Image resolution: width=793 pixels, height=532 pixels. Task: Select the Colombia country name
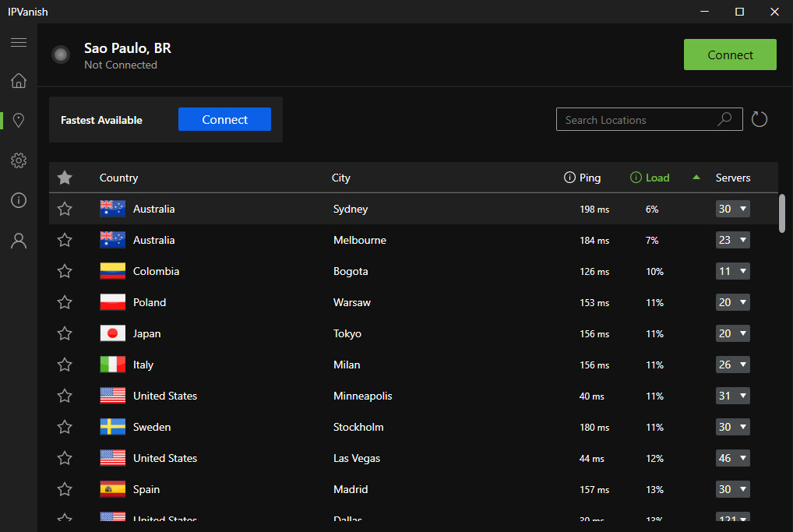tap(157, 272)
